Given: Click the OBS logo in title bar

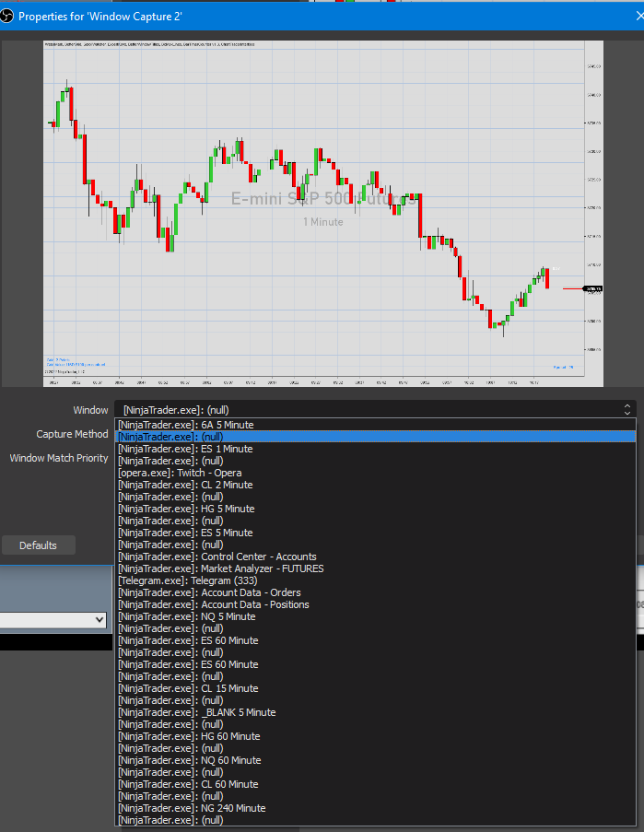Looking at the screenshot, I should pyautogui.click(x=6, y=17).
